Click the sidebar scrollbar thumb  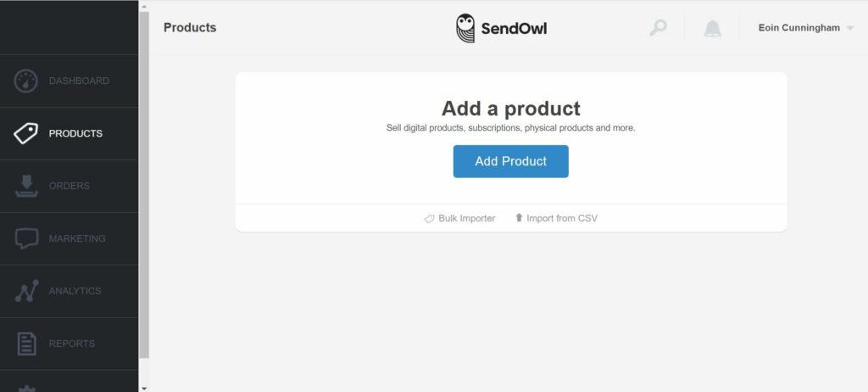tap(144, 185)
